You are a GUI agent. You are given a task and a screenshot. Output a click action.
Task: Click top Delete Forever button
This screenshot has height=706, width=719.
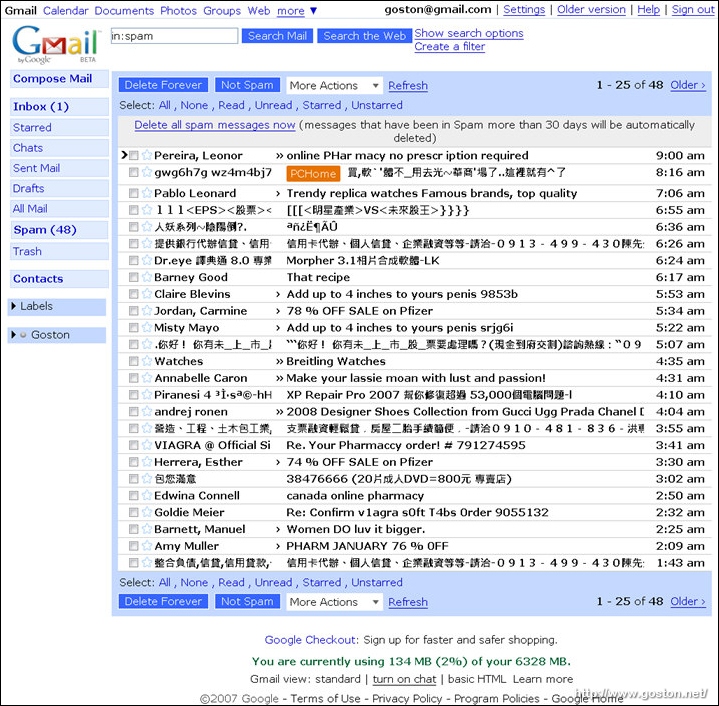(163, 85)
